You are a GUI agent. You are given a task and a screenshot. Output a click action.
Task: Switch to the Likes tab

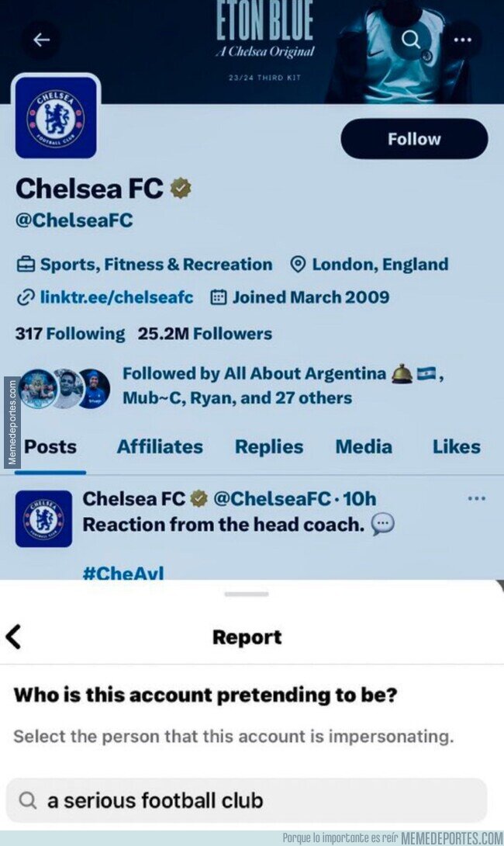tap(457, 447)
